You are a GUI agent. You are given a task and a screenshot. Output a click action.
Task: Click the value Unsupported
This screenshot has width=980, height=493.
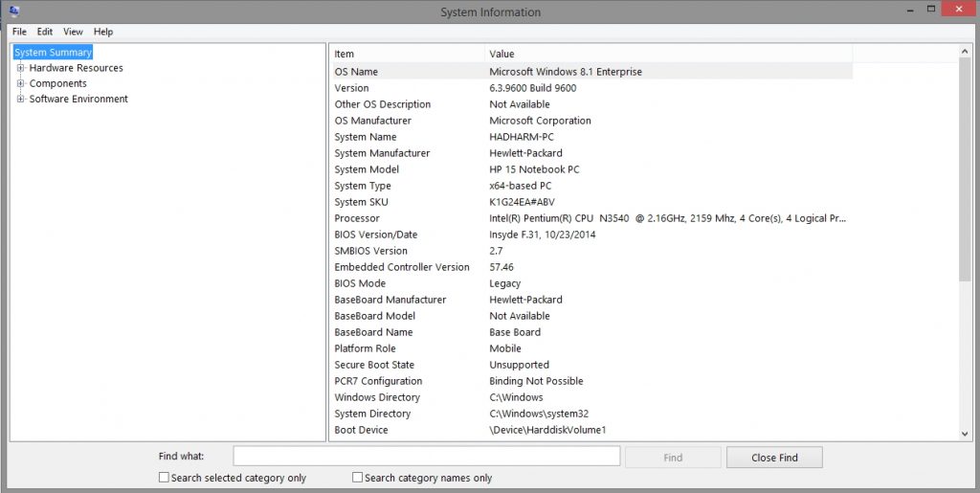click(520, 365)
